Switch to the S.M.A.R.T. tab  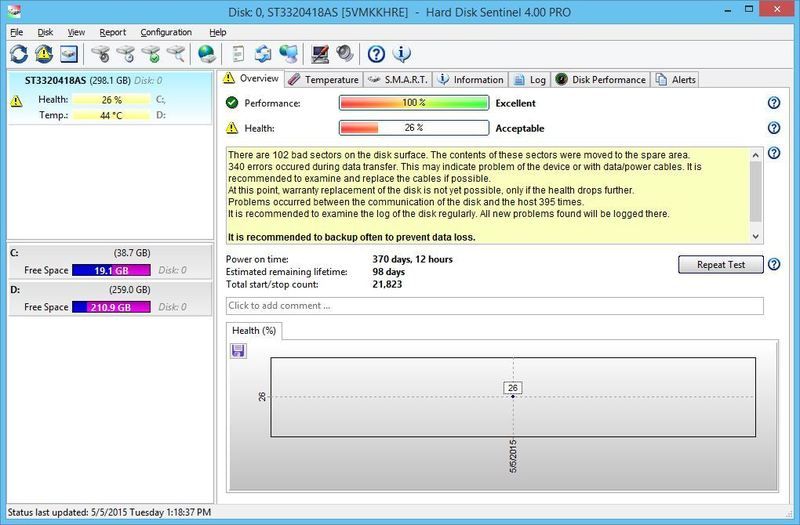[x=398, y=79]
